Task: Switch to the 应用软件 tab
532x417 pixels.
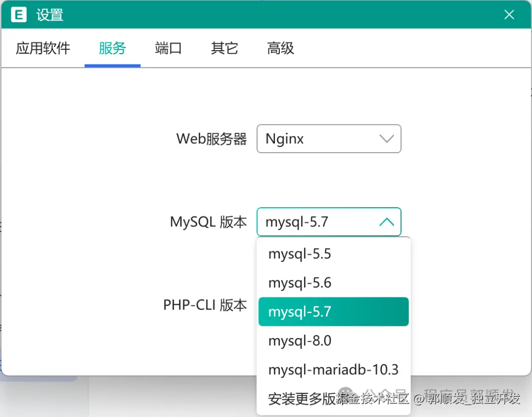Action: [x=43, y=48]
